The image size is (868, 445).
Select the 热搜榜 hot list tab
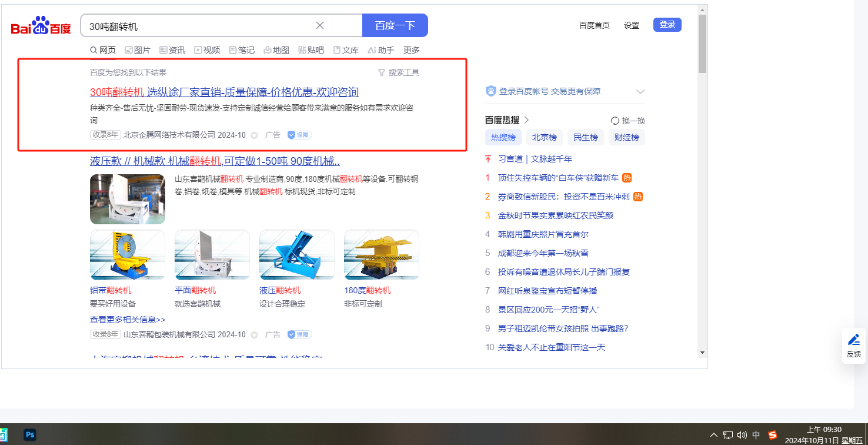coord(503,137)
